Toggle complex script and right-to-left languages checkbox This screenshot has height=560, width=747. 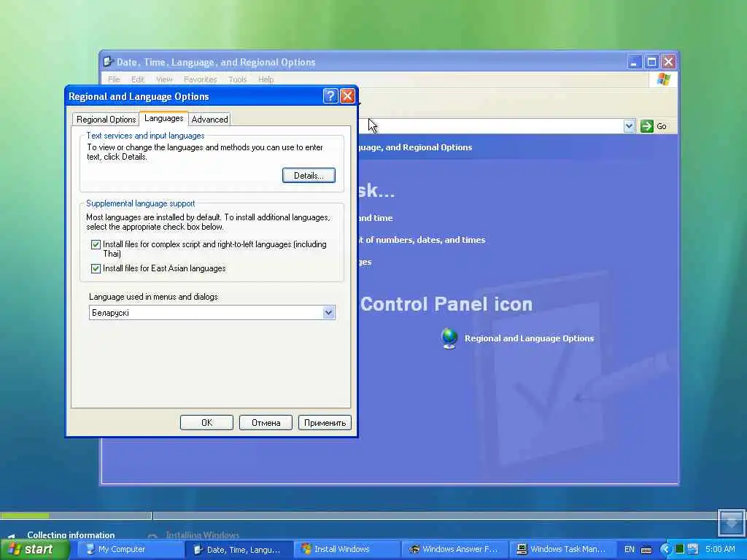pyautogui.click(x=96, y=244)
